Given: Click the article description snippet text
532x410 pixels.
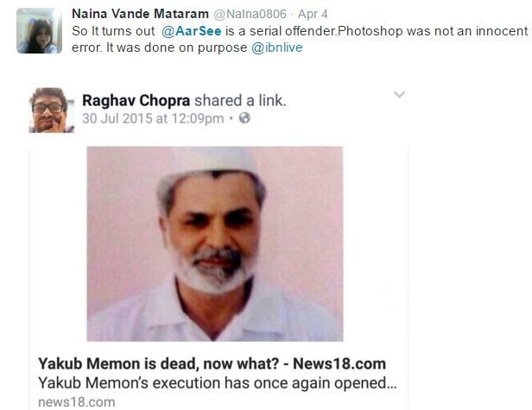Looking at the screenshot, I should [218, 383].
